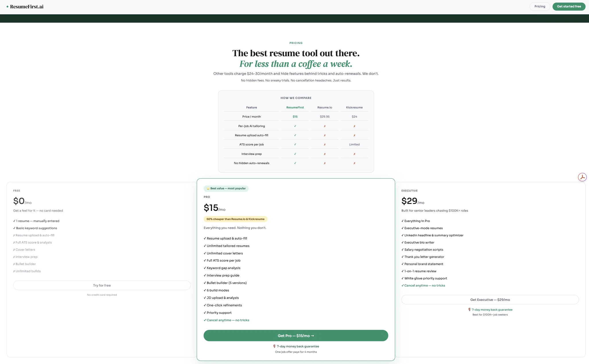Click Kickresume red X for No hidden auto-renewals
589x364 pixels.
coord(354,163)
